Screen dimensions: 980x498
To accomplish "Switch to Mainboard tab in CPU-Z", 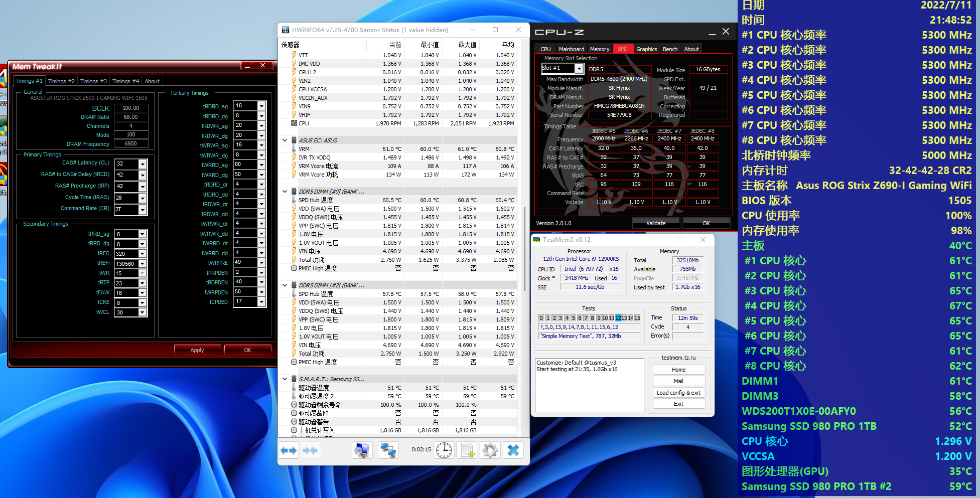I will [x=572, y=49].
